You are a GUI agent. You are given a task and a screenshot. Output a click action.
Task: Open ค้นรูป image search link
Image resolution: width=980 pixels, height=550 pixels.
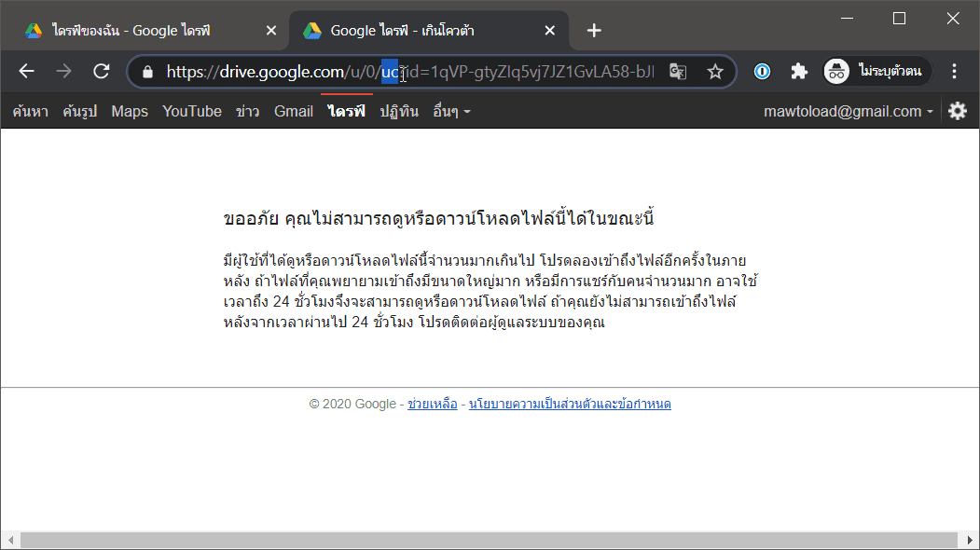pos(80,111)
